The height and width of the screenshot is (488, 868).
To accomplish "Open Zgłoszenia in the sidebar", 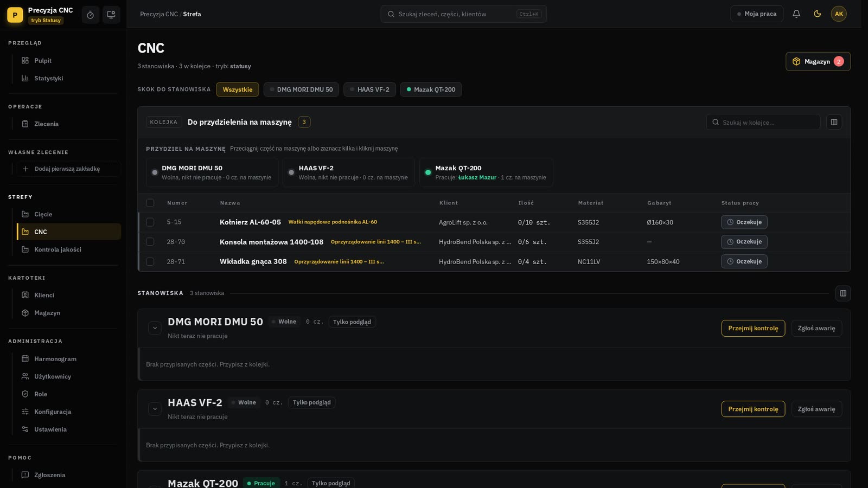I will point(69,475).
